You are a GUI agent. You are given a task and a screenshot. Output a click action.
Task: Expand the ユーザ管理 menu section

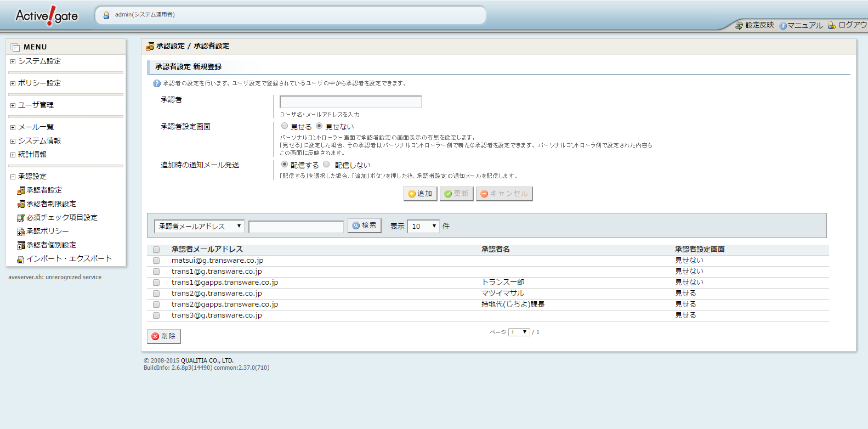point(13,105)
